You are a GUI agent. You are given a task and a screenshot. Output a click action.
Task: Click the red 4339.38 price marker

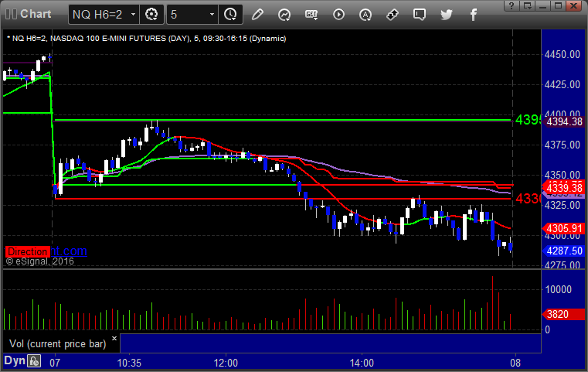click(564, 188)
